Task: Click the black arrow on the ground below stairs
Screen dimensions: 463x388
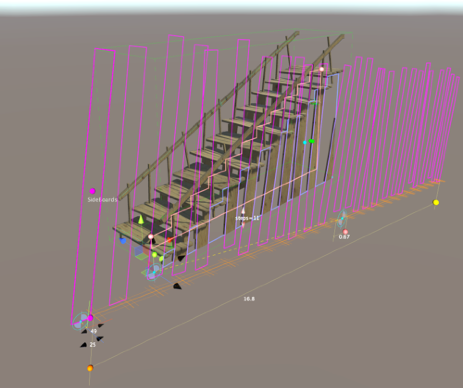Action: coord(177,286)
